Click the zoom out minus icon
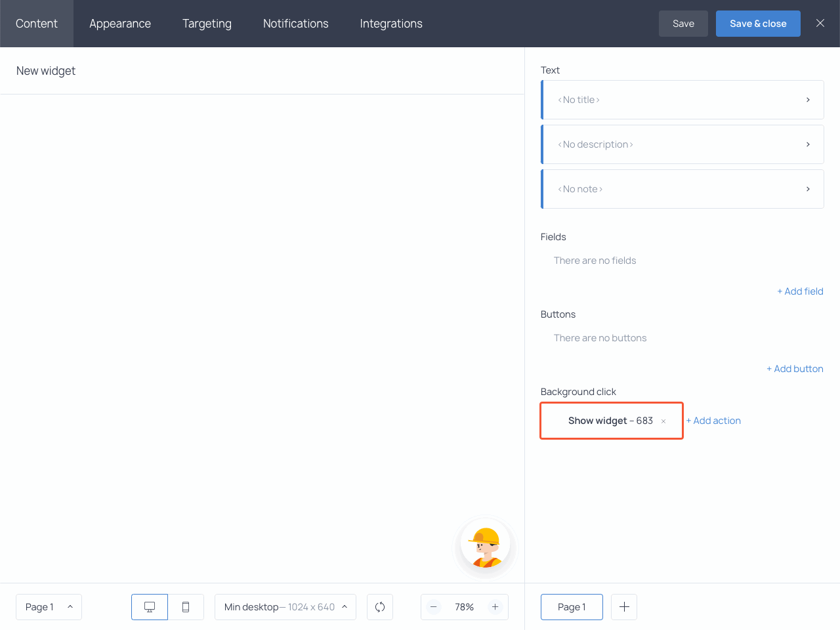 pyautogui.click(x=433, y=607)
